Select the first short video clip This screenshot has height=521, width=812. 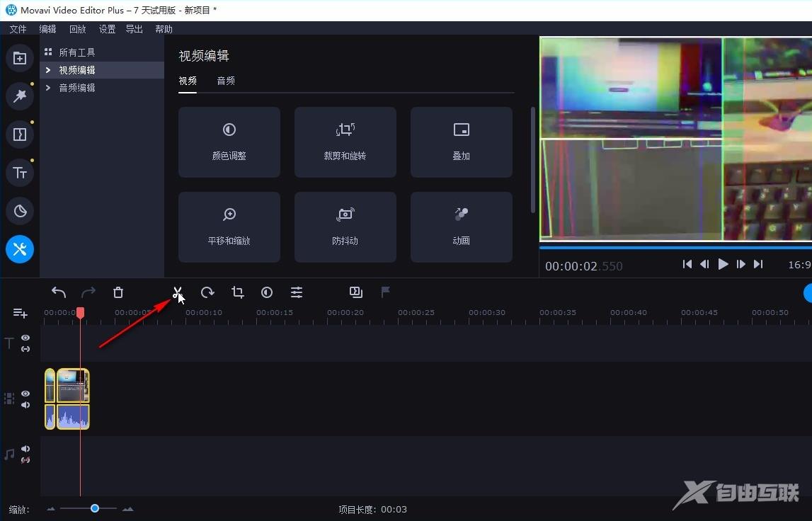[50, 385]
